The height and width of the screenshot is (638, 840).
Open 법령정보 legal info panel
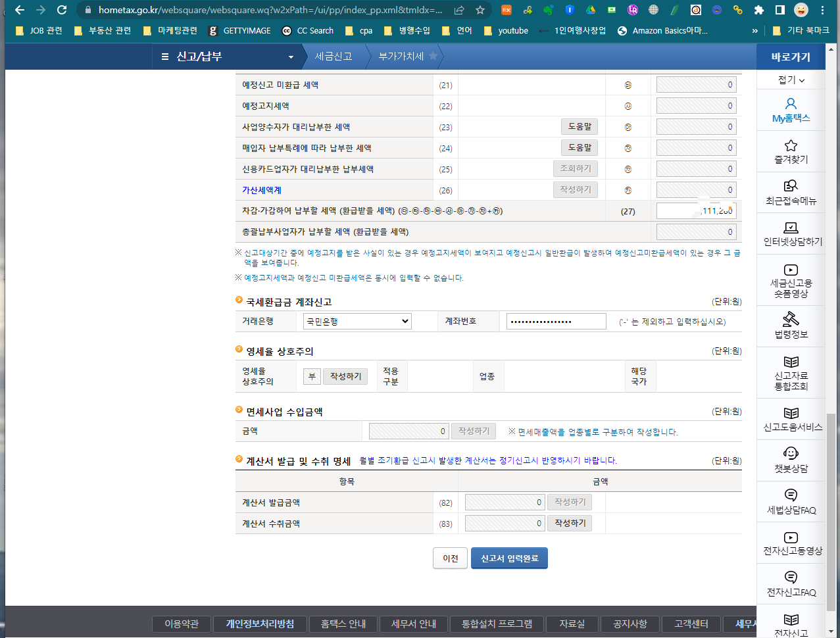792,326
